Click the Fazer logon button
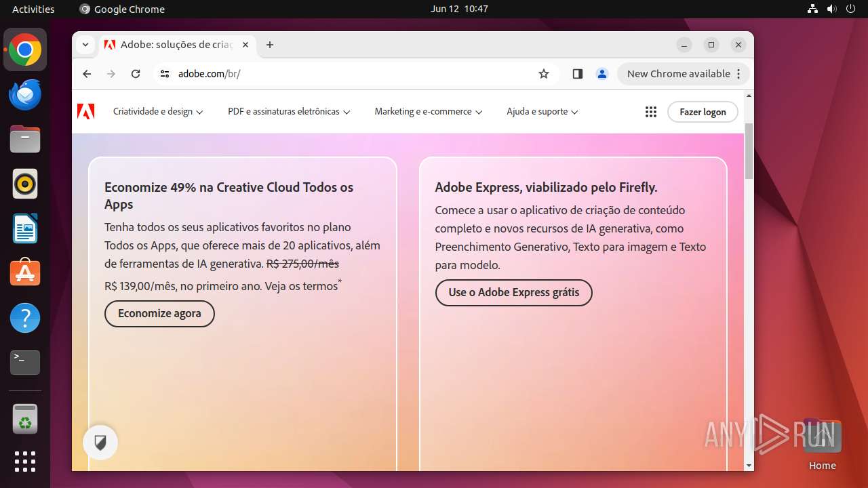The height and width of the screenshot is (488, 868). (x=703, y=112)
